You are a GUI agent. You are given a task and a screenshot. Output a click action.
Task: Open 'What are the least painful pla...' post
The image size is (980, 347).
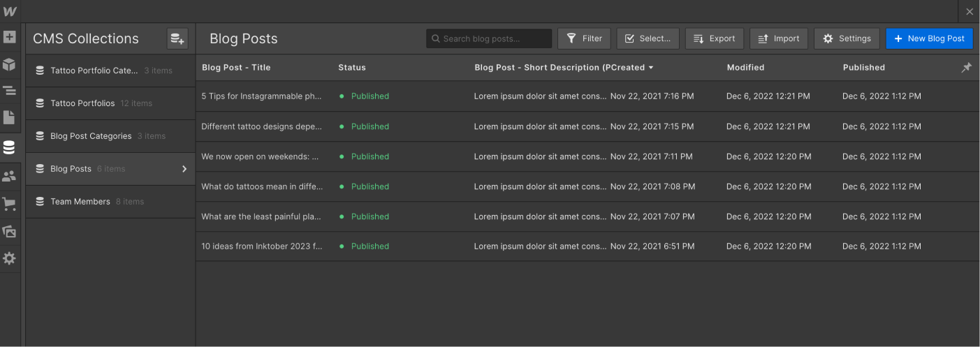click(261, 216)
